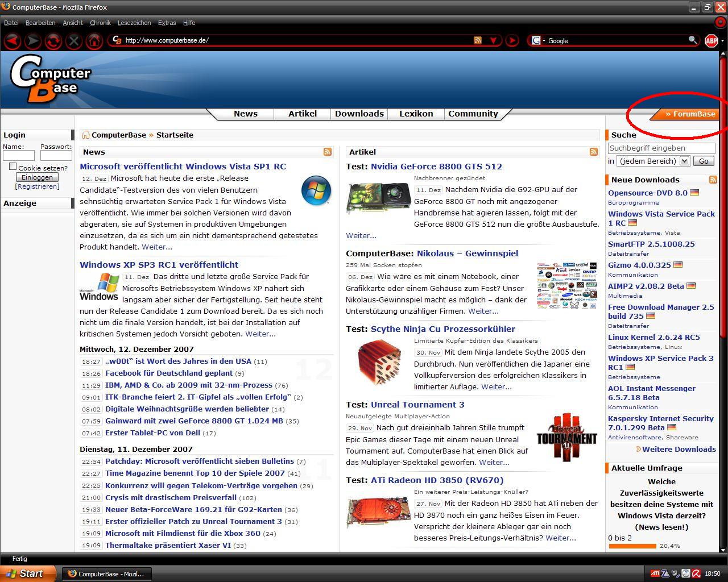Click the browser Forward arrow button
The width and height of the screenshot is (728, 582).
[33, 40]
